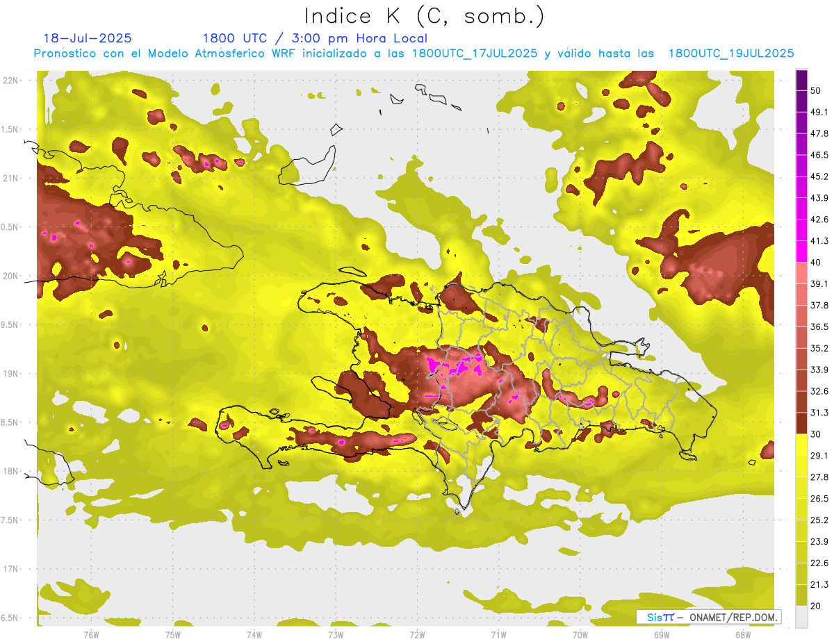Click the "46.5" colorbar value
The image size is (834, 644).
click(x=819, y=155)
